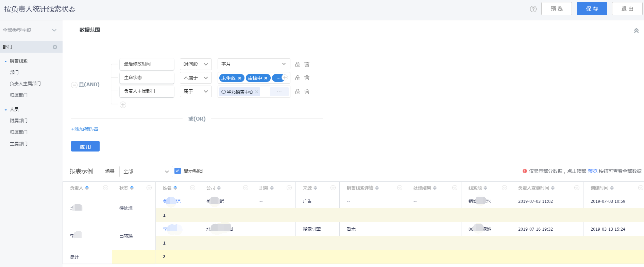Open more options for department values

(279, 91)
